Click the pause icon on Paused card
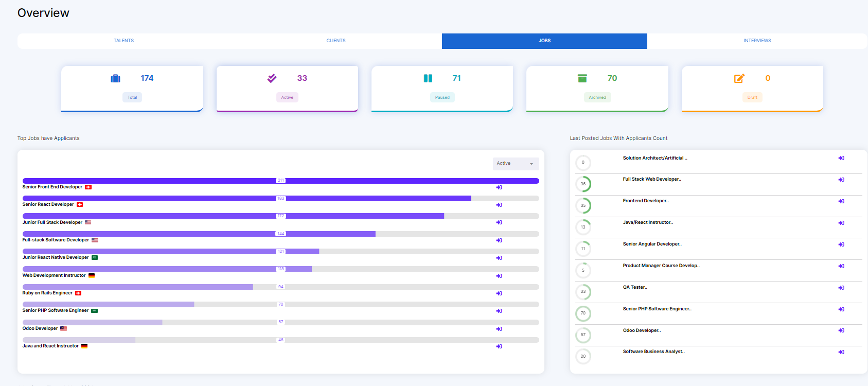The image size is (868, 386). tap(428, 78)
